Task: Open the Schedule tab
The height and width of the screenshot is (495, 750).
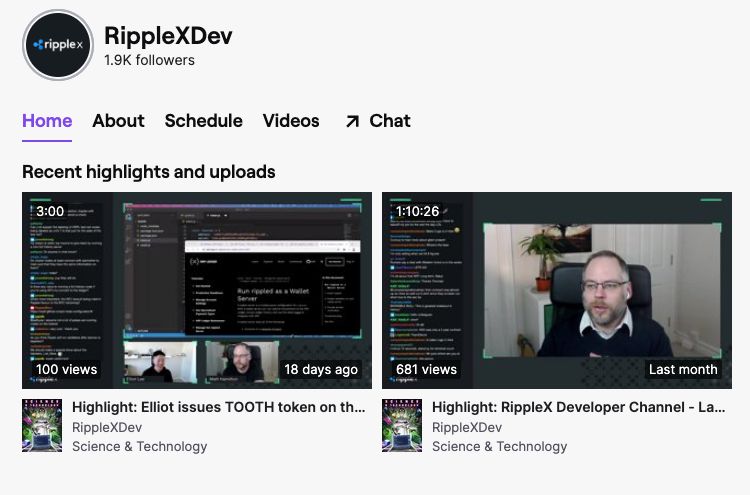Action: (203, 121)
